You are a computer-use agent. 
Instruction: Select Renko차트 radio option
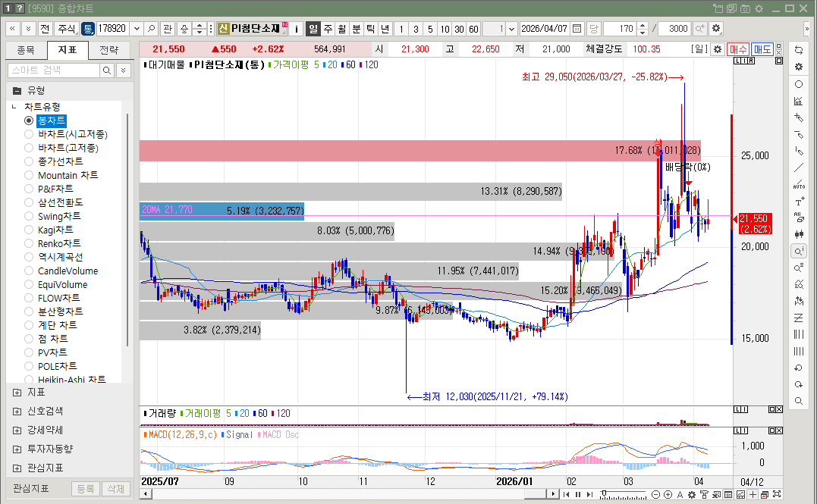pyautogui.click(x=29, y=243)
